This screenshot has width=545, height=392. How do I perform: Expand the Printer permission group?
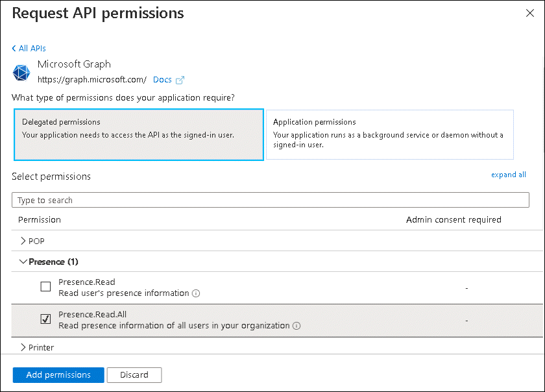[23, 347]
